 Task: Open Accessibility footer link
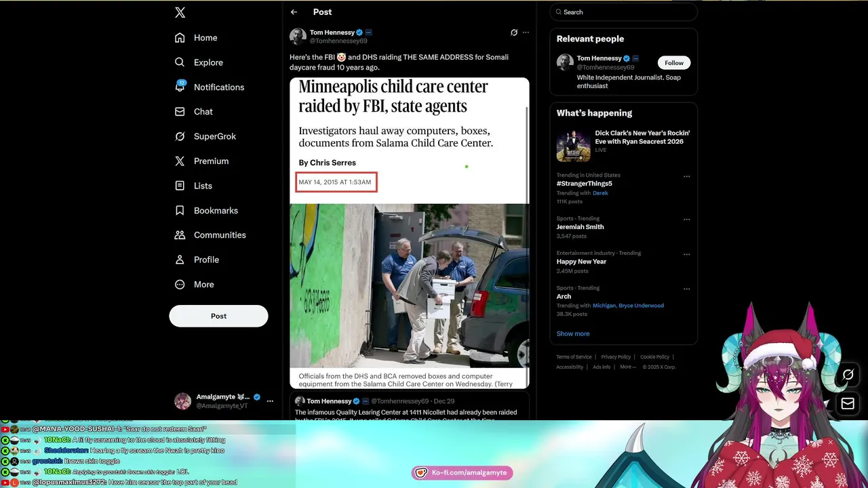click(570, 367)
